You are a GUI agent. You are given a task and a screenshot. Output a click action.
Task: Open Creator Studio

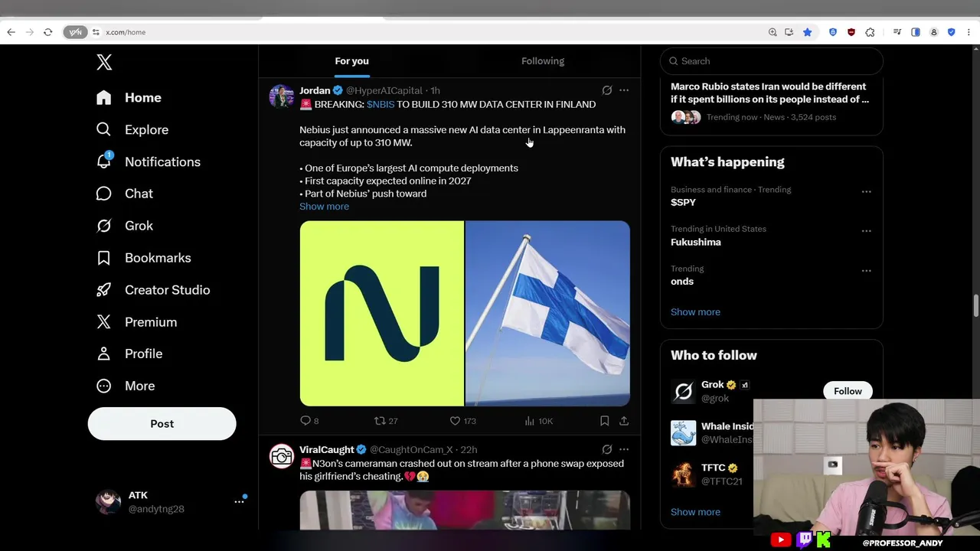point(152,290)
